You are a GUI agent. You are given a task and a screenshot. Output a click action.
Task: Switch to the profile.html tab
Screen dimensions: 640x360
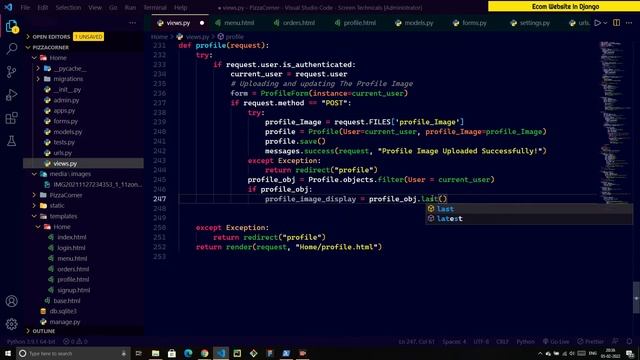coord(359,23)
